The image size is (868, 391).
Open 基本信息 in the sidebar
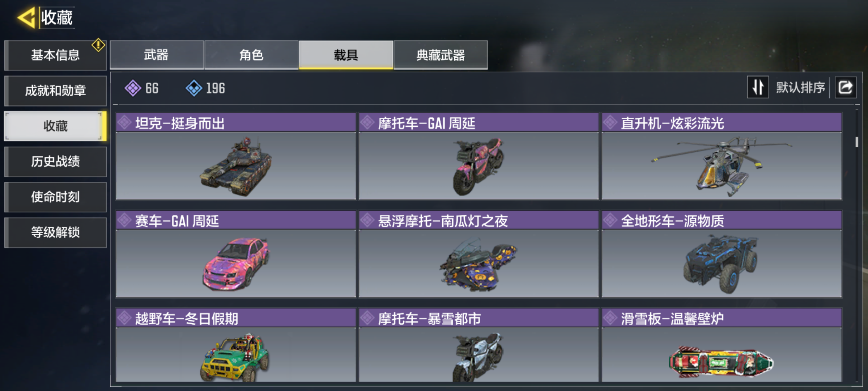tap(55, 55)
